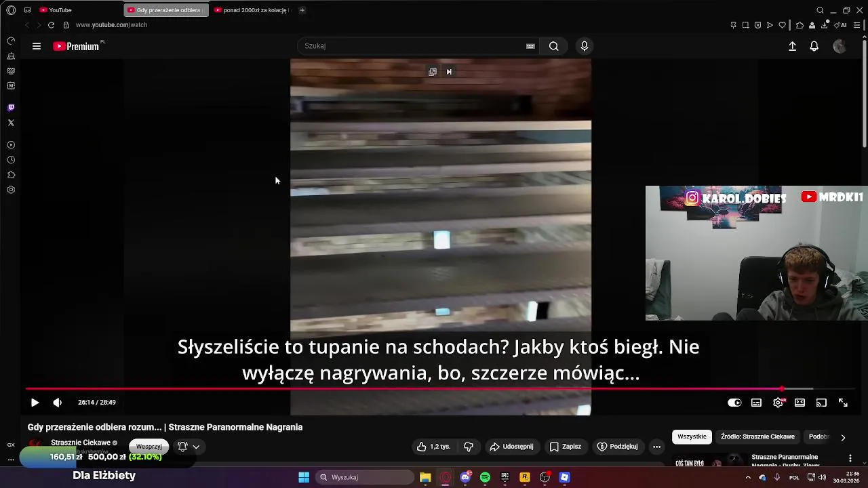The image size is (868, 488).
Task: Open ad blocker shield settings
Action: pos(757,25)
